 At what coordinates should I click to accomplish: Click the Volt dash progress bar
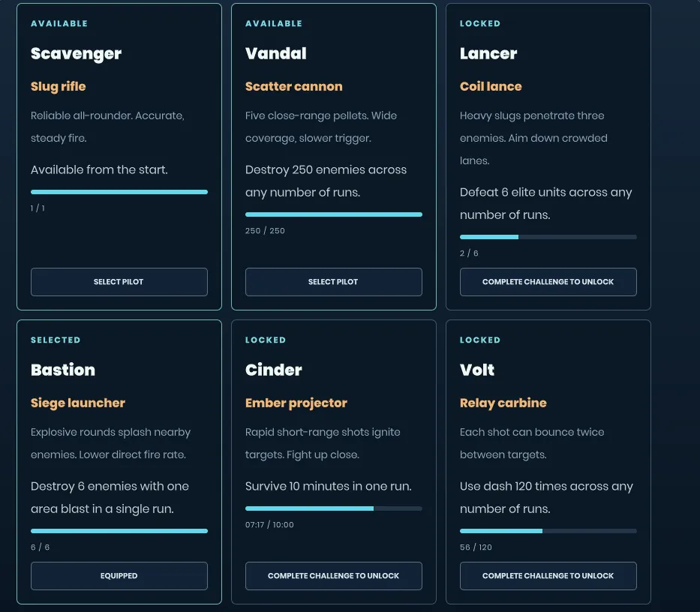coord(548,531)
